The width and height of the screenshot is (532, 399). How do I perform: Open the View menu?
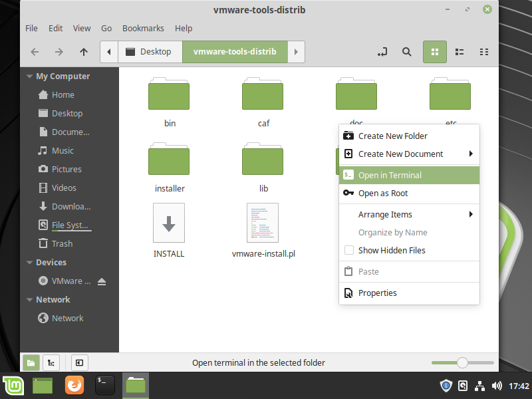coord(82,28)
